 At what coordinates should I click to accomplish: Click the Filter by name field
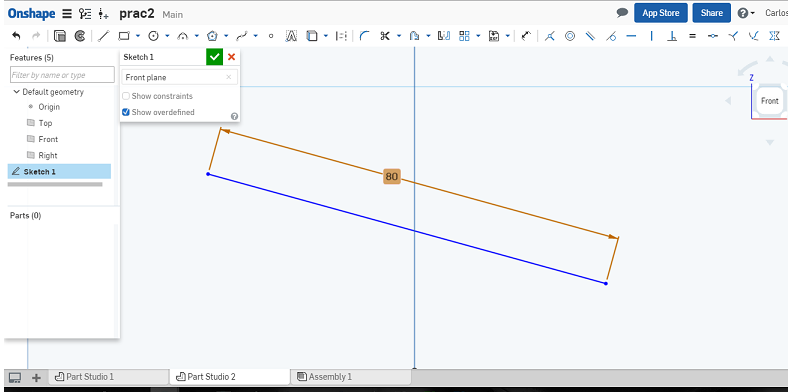click(62, 75)
